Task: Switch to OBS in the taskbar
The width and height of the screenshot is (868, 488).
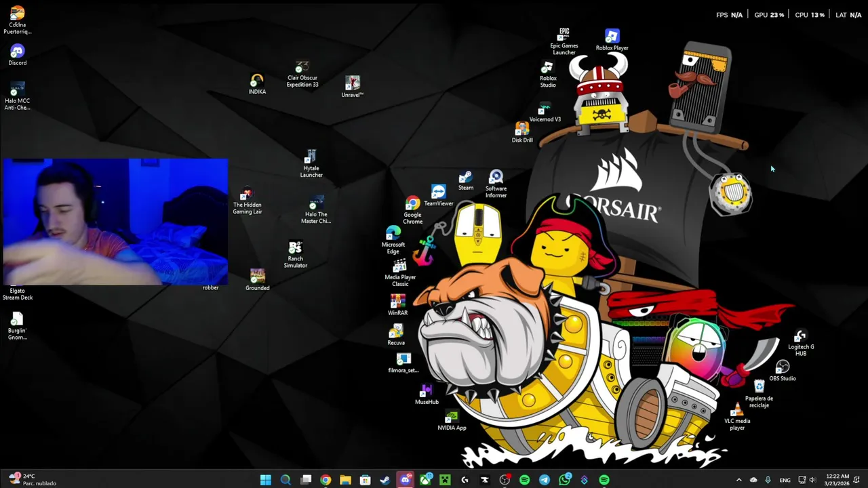Action: coord(505,480)
